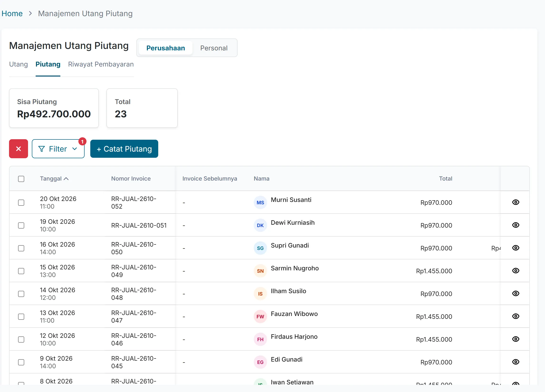Click invoice number RR-JUAL-2610-051

tap(139, 225)
